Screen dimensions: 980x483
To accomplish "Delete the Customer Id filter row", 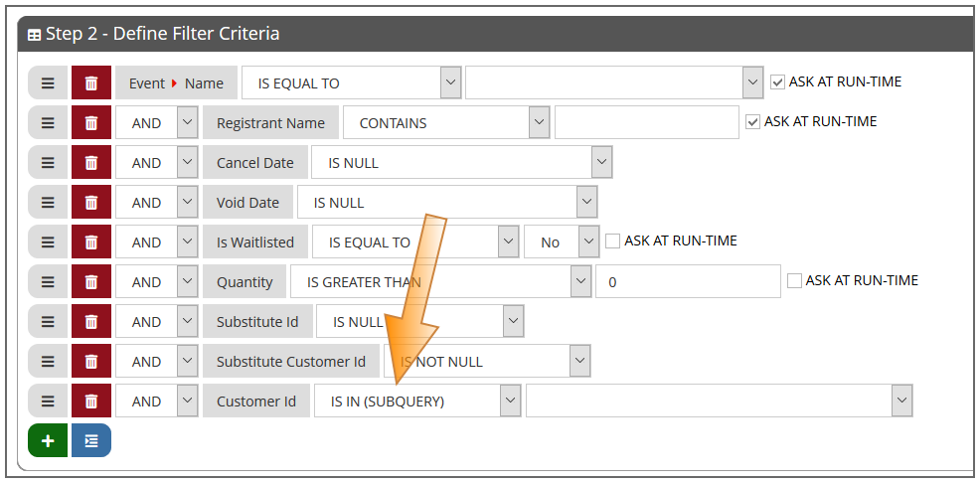I will [x=91, y=402].
